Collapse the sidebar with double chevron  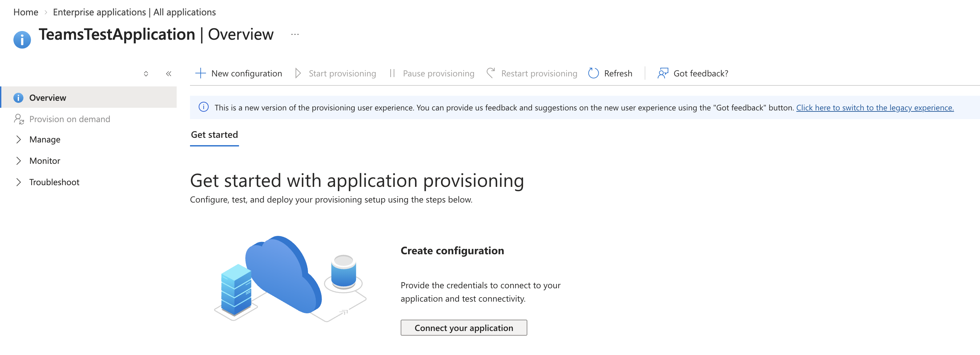coord(169,73)
